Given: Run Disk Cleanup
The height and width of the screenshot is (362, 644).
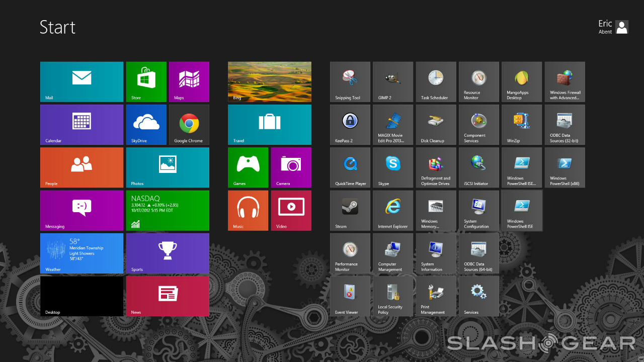Looking at the screenshot, I should [x=436, y=125].
